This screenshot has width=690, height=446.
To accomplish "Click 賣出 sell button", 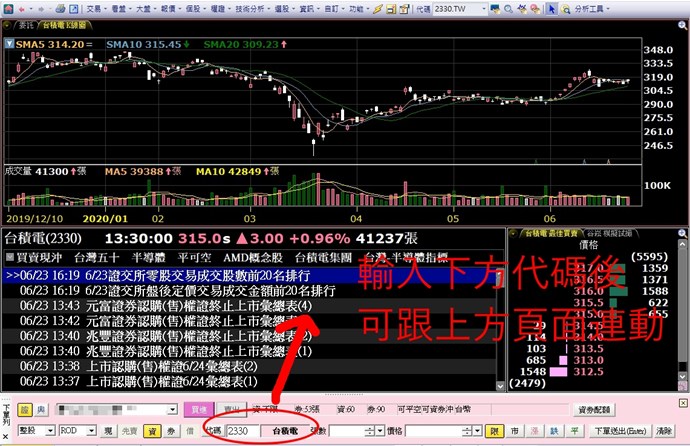I will [232, 410].
